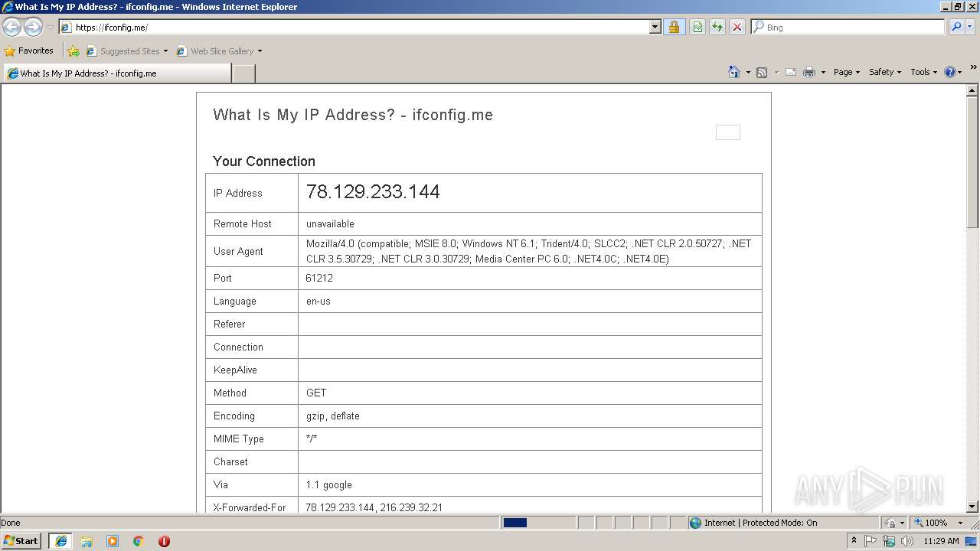The image size is (980, 551).
Task: Click the 'unavailable' Remote Host value
Action: point(330,223)
